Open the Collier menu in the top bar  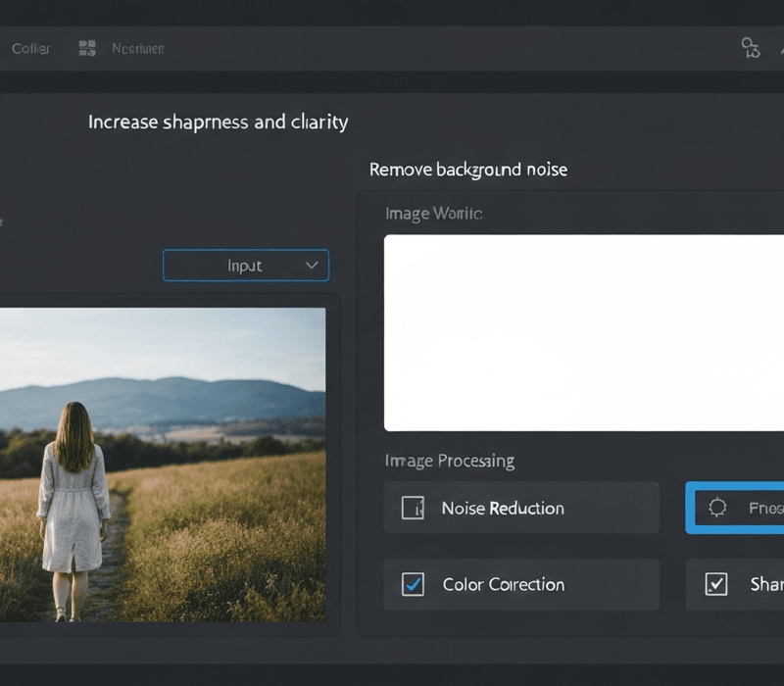[30, 47]
